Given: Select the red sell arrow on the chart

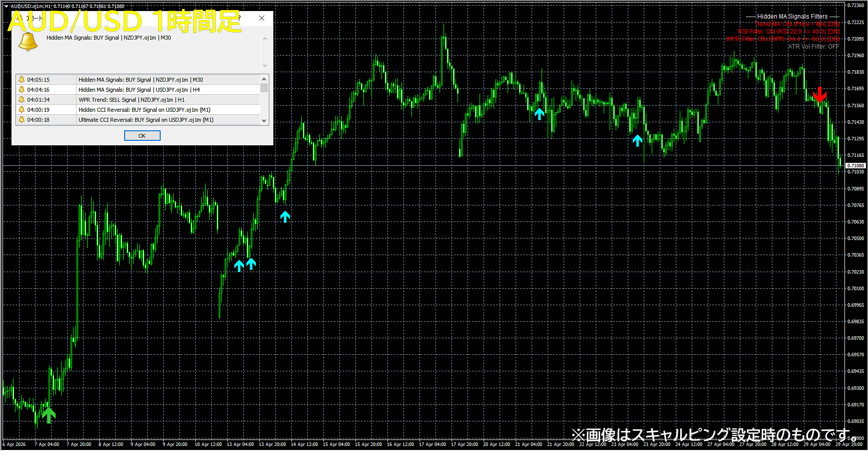Looking at the screenshot, I should coord(819,94).
